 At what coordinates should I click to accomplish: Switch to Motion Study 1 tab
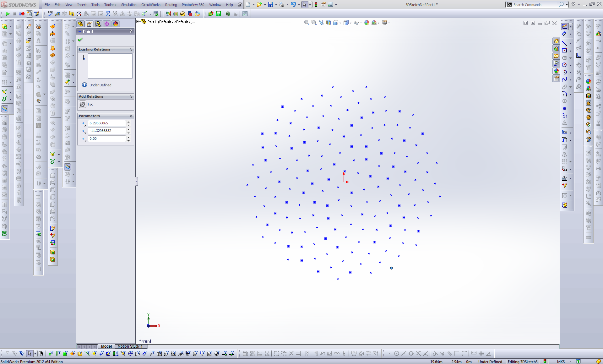[x=130, y=346]
